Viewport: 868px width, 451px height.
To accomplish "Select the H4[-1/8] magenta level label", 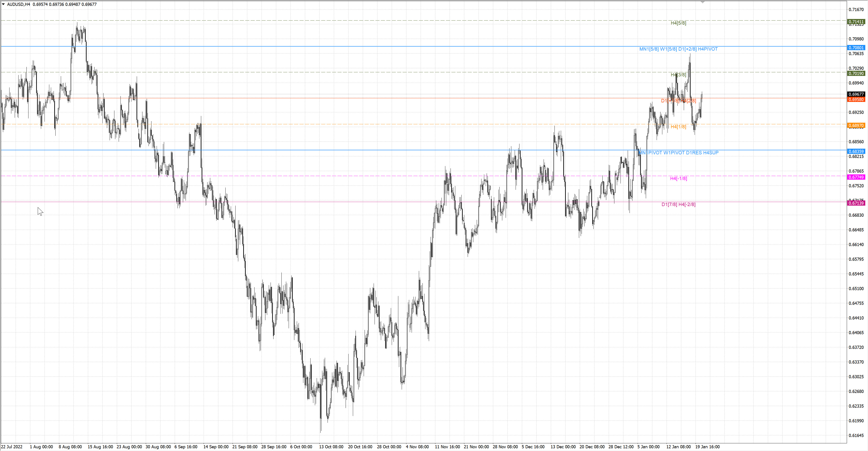I will click(x=678, y=179).
